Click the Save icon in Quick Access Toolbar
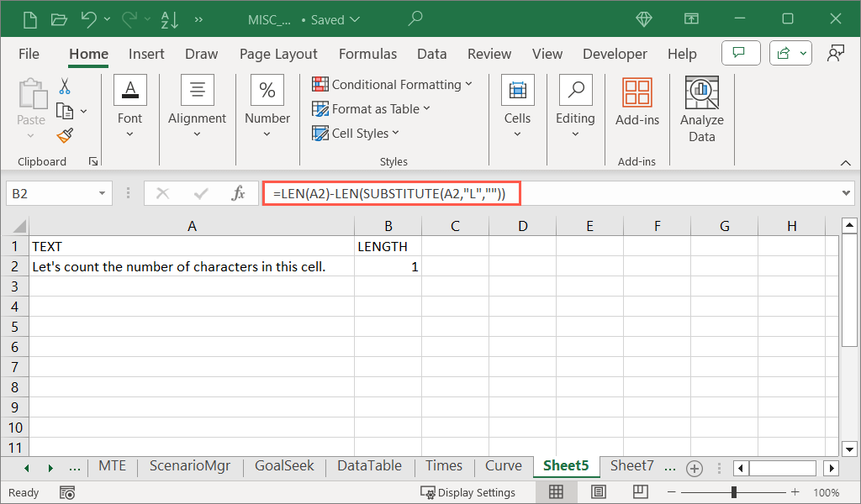Screen dimensions: 861x504 coord(32,18)
